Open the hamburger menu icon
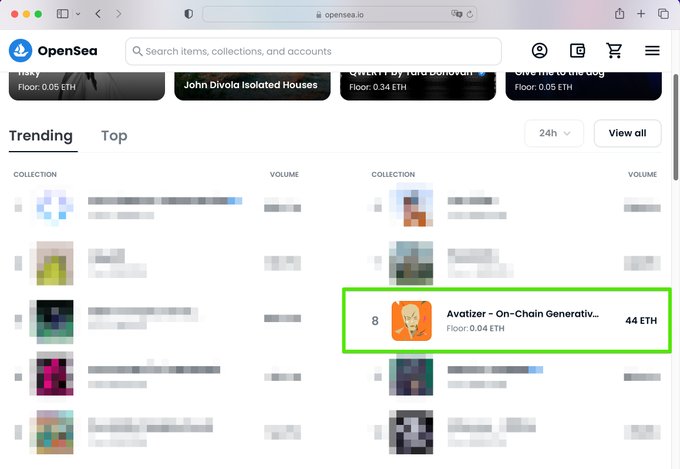The image size is (680, 469). [x=652, y=51]
